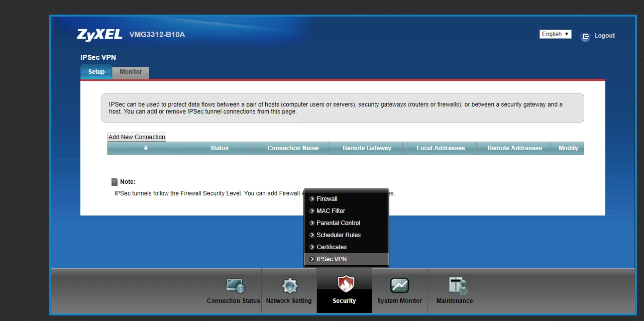Click the Maintenance tools icon
The height and width of the screenshot is (321, 644).
point(458,285)
